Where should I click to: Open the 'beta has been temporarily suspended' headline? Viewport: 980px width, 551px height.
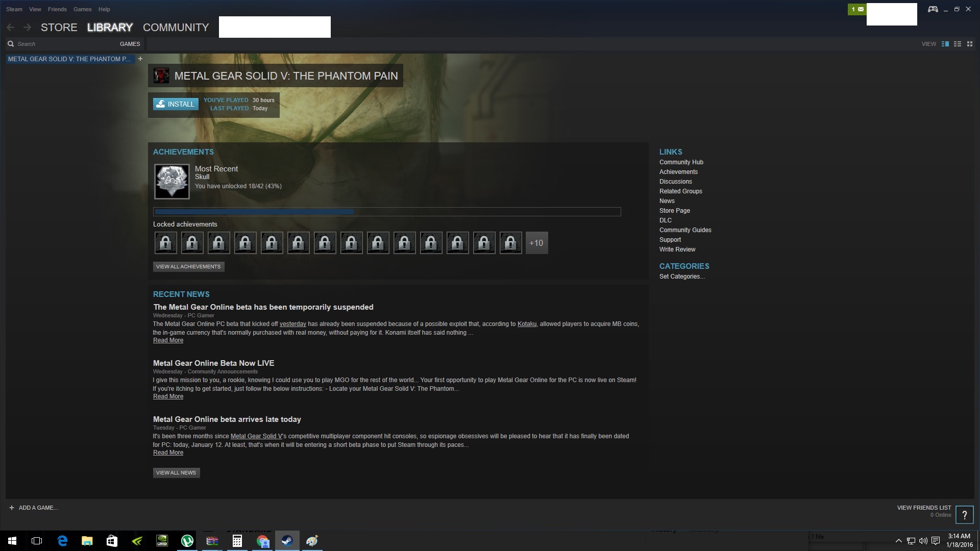pos(263,307)
